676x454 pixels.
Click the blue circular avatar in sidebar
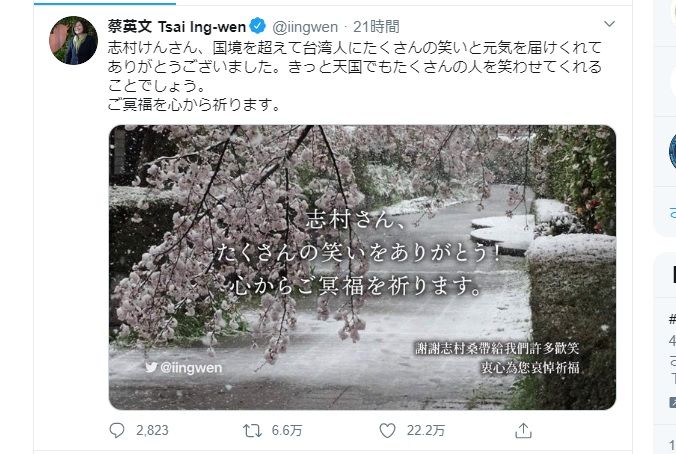click(673, 152)
